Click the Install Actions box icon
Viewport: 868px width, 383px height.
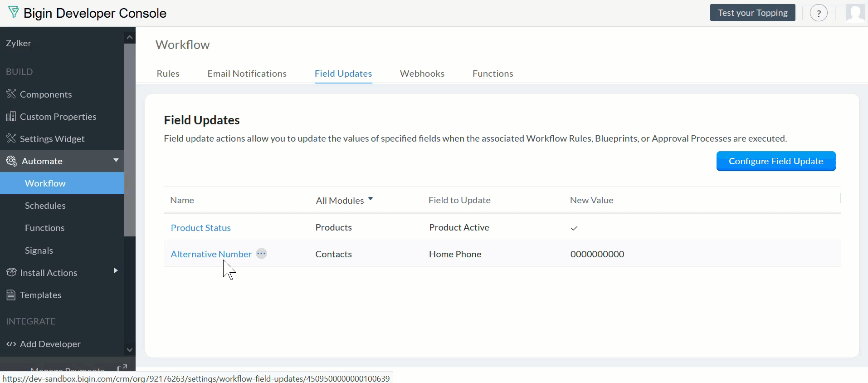11,272
